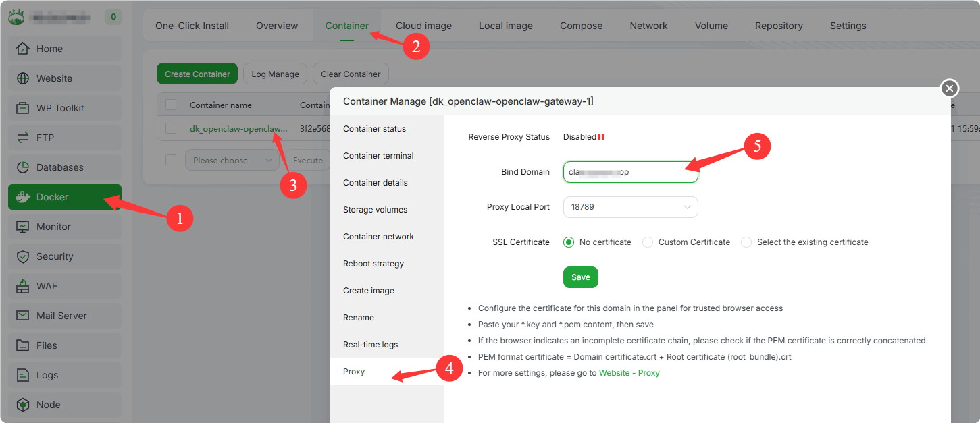The image size is (980, 423).
Task: Switch to One-Click Install tab
Action: (x=192, y=26)
